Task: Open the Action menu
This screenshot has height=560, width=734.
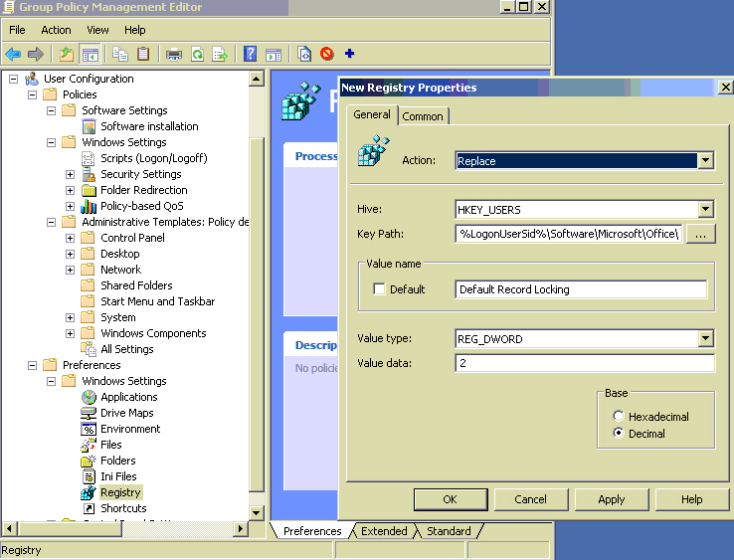Action: (56, 30)
